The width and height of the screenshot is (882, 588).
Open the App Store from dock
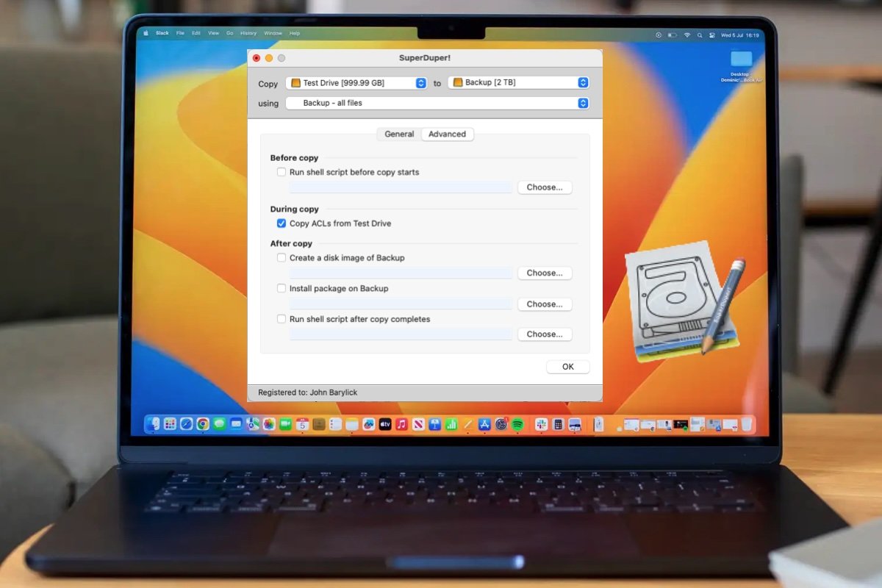pos(484,424)
